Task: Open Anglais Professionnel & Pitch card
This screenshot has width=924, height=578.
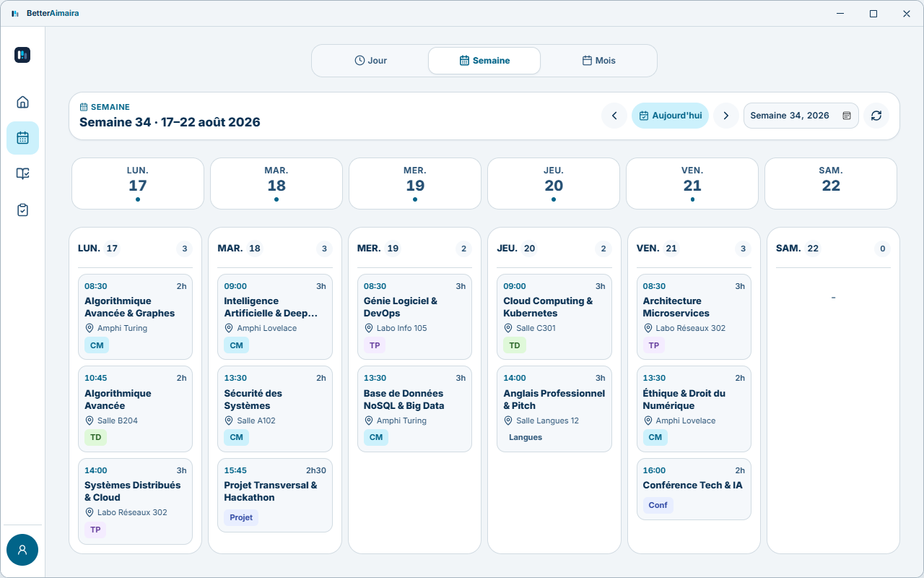Action: pyautogui.click(x=554, y=409)
